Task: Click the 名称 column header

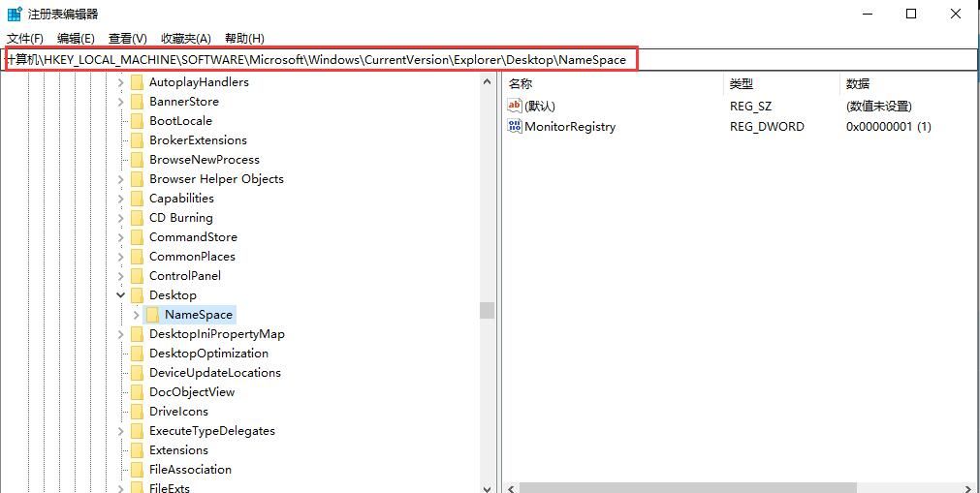Action: pyautogui.click(x=521, y=84)
